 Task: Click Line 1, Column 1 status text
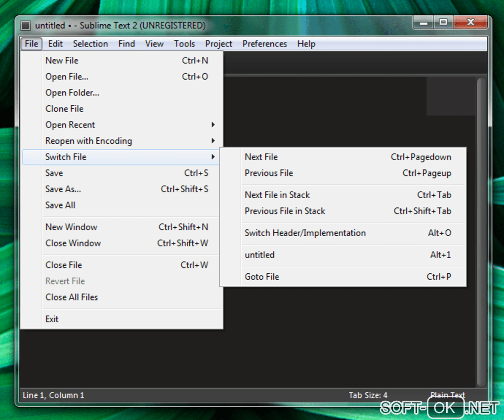pyautogui.click(x=53, y=395)
